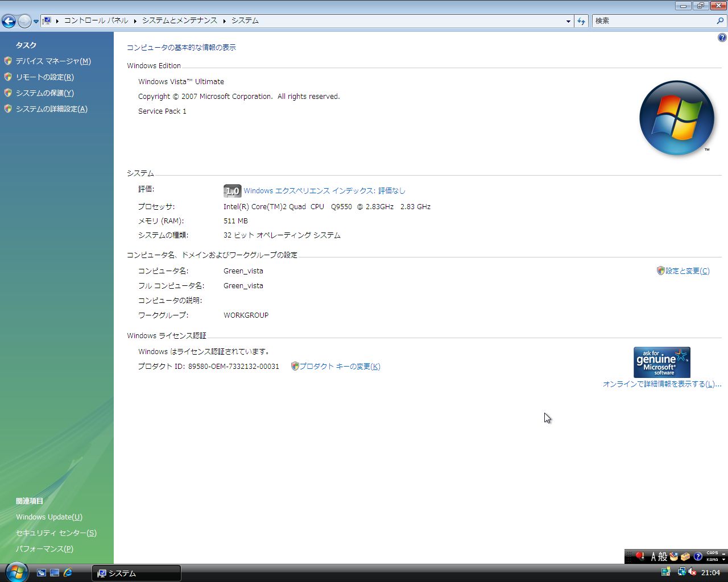Go back with the blue Back arrow

point(9,21)
